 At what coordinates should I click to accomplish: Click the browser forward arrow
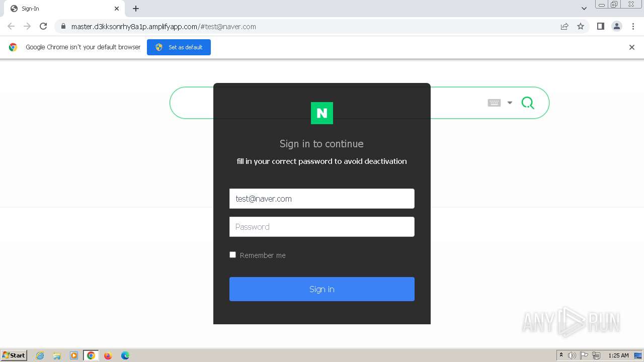[27, 26]
